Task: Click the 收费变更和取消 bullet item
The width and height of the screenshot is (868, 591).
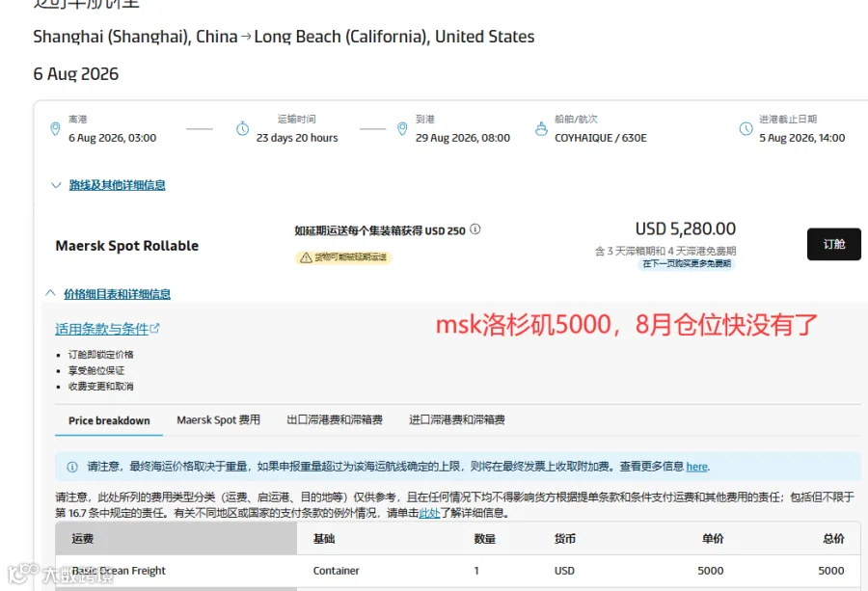Action: click(100, 387)
